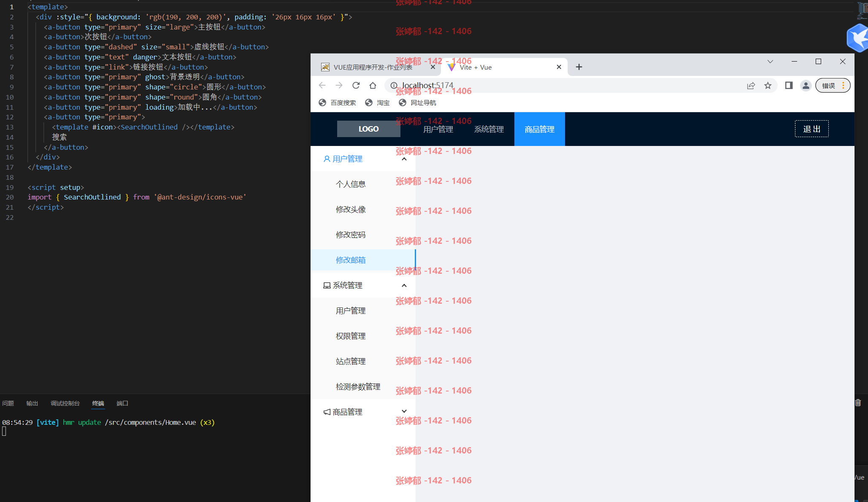Open the tab search dropdown arrow

coord(770,62)
